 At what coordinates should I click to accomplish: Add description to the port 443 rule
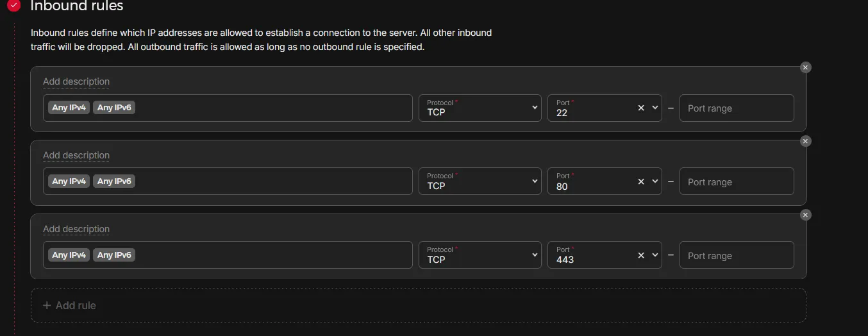pyautogui.click(x=76, y=229)
